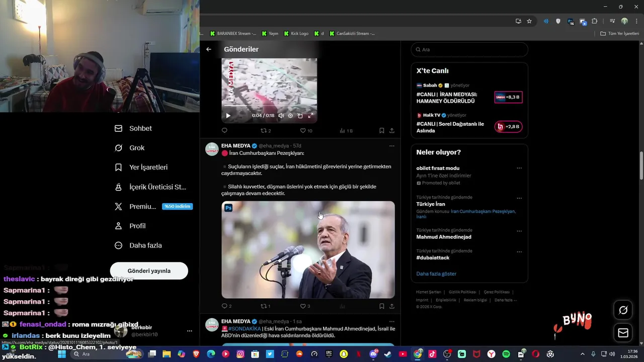Open the Pezeşkiyan podium photo
Screen dimensions: 644x362
[308, 250]
